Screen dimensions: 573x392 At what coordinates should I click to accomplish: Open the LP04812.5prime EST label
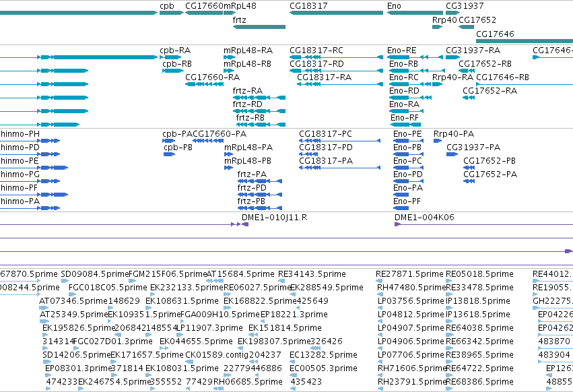411,315
